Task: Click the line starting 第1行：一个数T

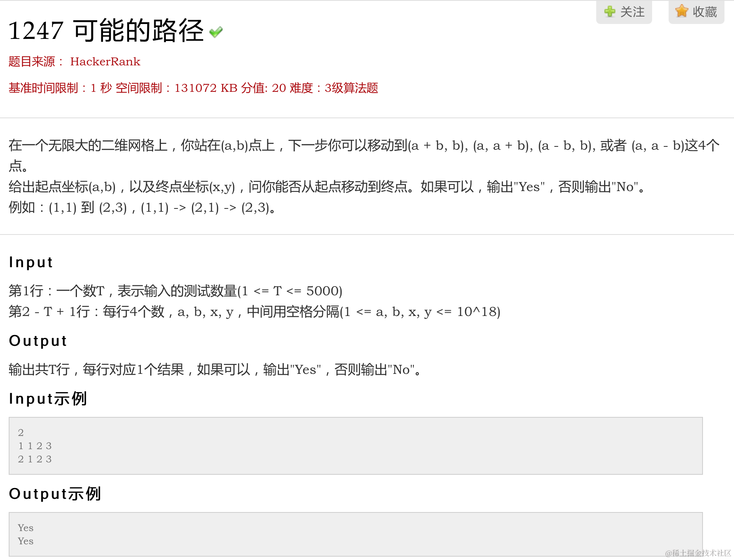Action: [175, 291]
